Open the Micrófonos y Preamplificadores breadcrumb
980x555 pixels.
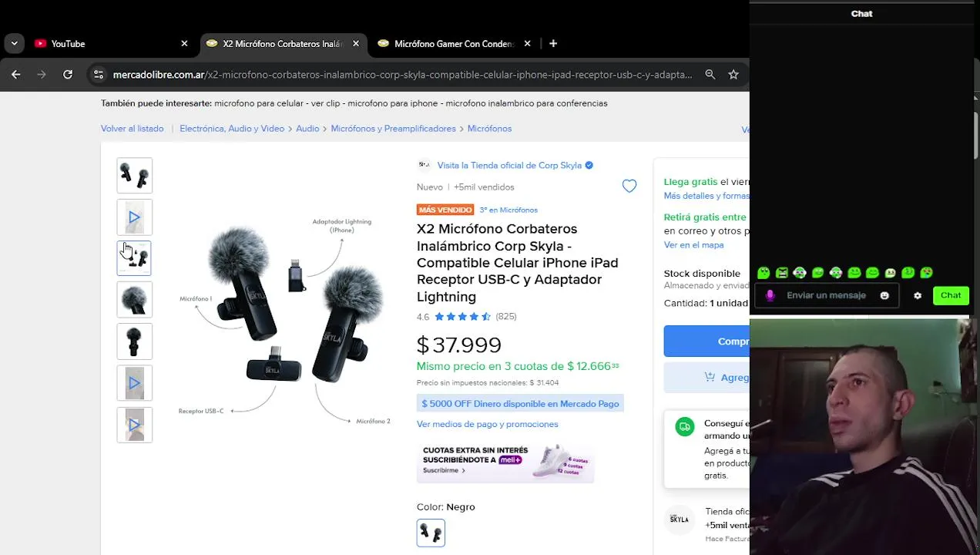coord(393,129)
